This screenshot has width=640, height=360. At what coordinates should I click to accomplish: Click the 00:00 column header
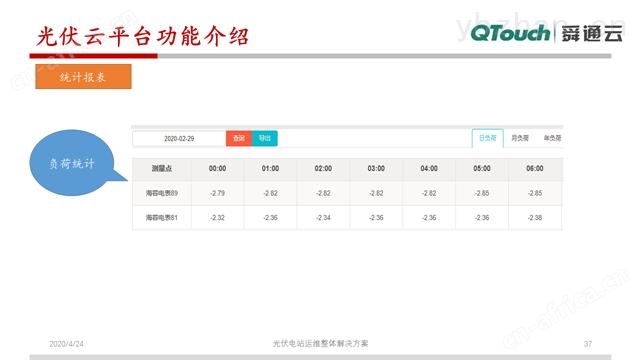(217, 169)
